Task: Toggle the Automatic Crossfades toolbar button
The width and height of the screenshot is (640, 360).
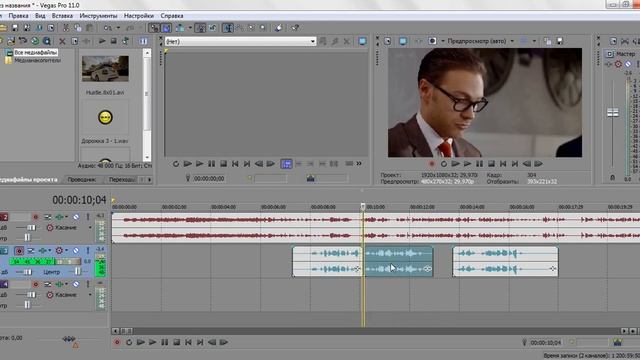Action: click(166, 28)
